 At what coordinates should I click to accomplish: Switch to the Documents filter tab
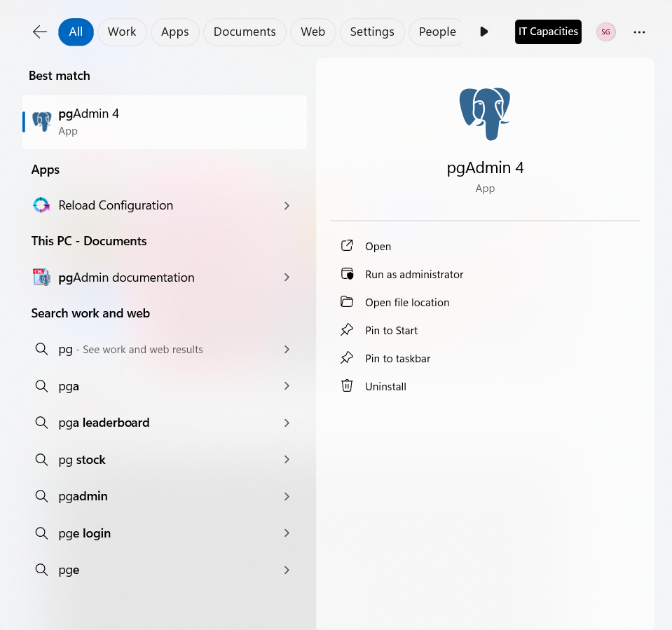pos(245,32)
